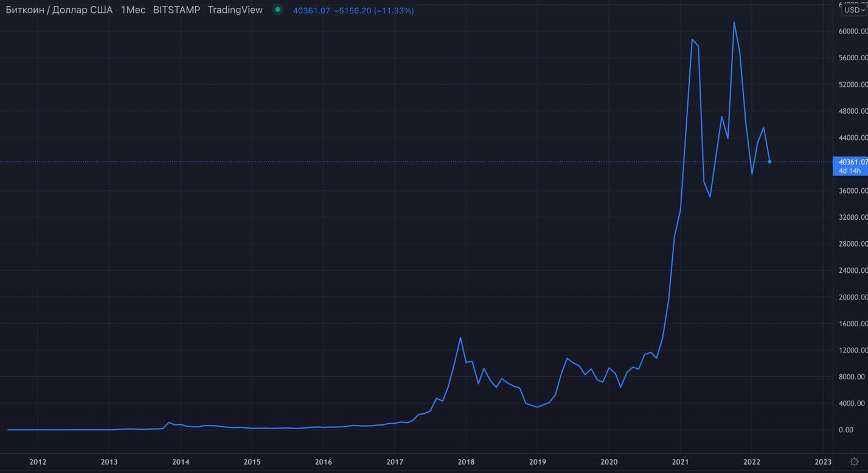Click 2021 on the time axis

tap(680, 462)
